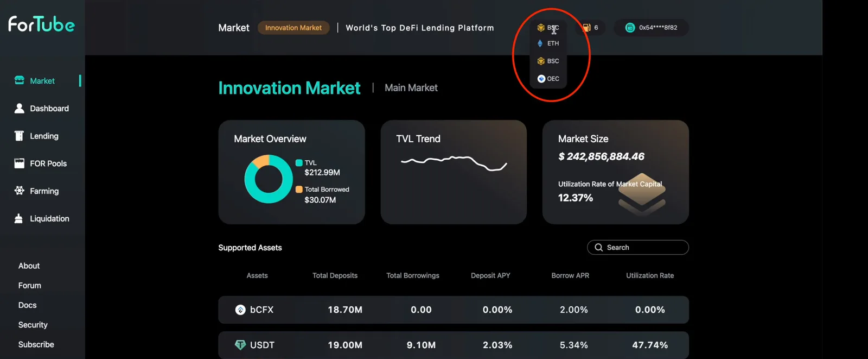Image resolution: width=868 pixels, height=359 pixels.
Task: Select ETH from the network dropdown
Action: pyautogui.click(x=548, y=43)
